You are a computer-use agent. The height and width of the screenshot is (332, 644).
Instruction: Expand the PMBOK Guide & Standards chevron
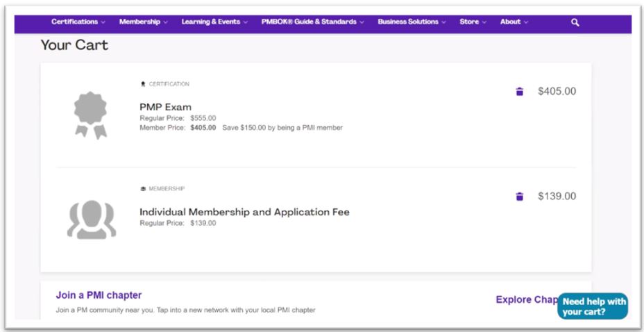(x=362, y=22)
